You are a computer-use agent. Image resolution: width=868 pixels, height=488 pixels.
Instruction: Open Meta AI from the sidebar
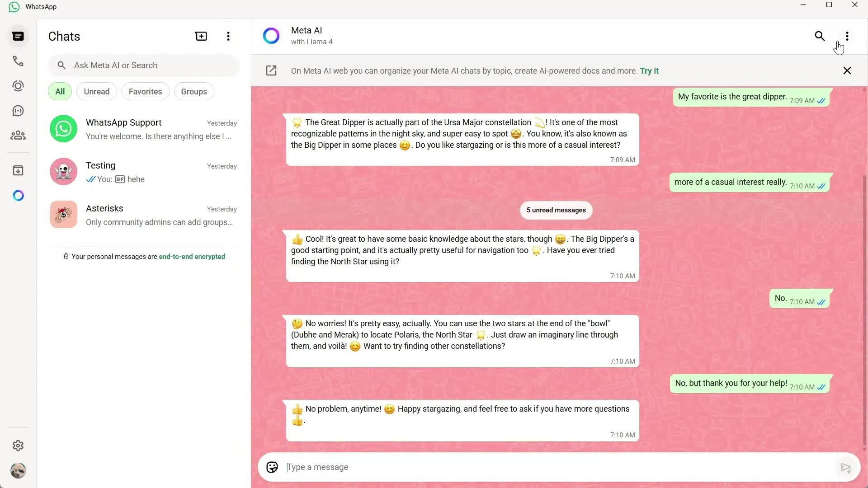(x=18, y=195)
